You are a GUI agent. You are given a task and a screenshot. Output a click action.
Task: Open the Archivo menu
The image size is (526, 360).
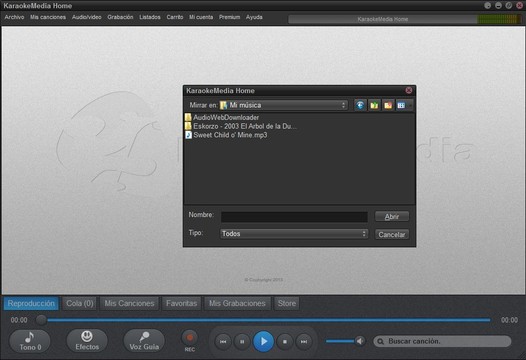pos(14,17)
